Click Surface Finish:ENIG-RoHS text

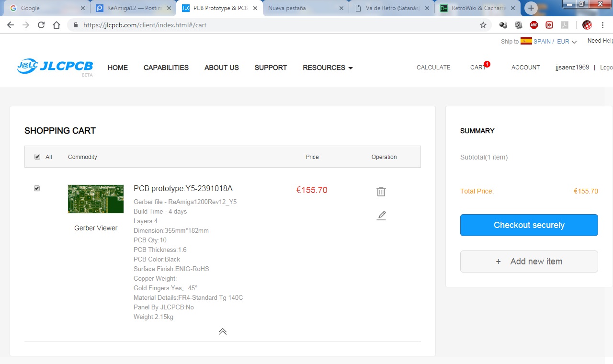click(x=171, y=269)
